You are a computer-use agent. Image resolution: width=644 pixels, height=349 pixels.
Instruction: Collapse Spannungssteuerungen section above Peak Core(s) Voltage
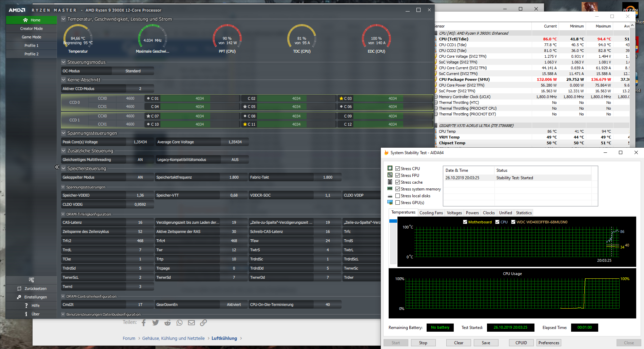click(63, 133)
